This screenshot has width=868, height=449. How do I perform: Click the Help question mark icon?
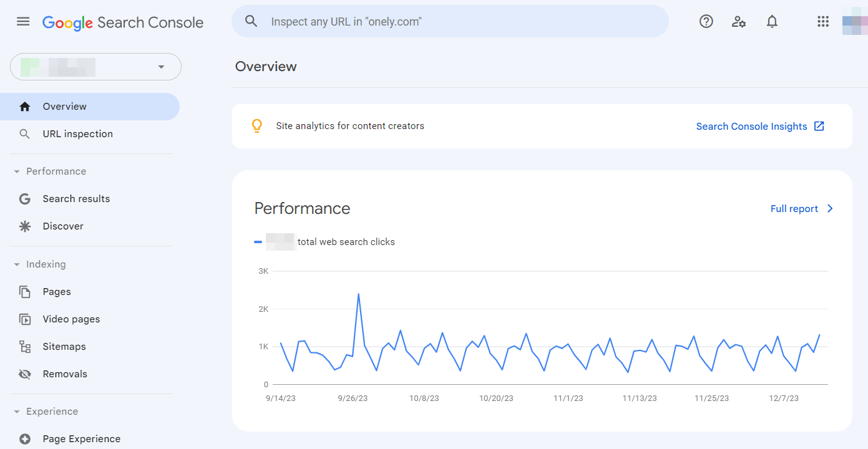(x=706, y=22)
